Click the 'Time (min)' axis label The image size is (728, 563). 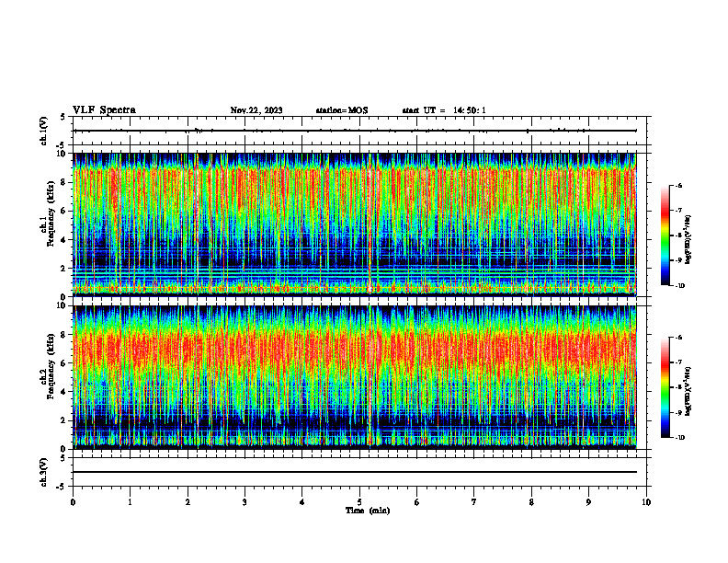pyautogui.click(x=368, y=511)
